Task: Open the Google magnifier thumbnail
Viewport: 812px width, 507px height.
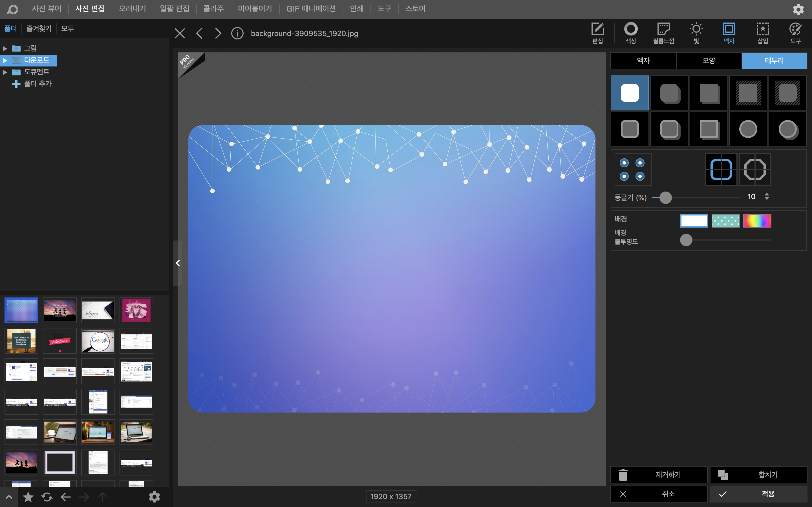Action: pyautogui.click(x=98, y=341)
